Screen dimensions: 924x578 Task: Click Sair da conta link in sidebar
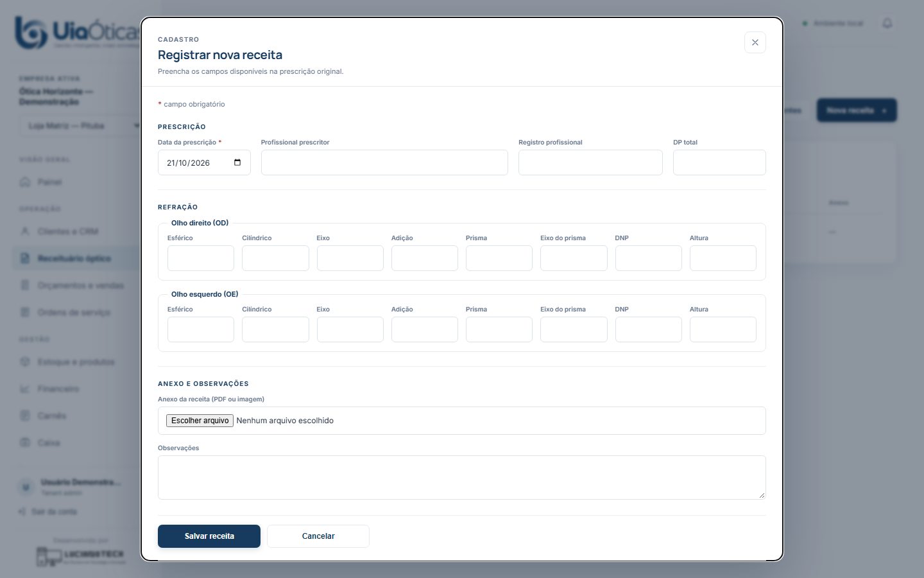tap(48, 512)
